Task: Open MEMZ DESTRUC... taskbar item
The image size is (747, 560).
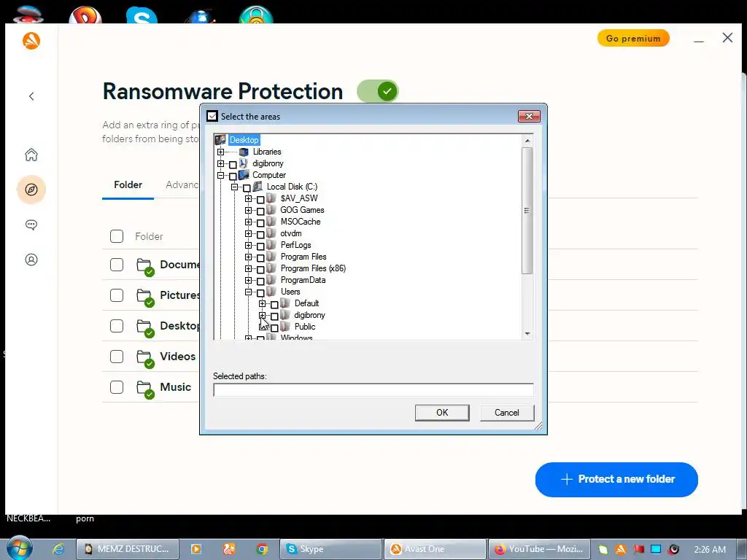Action: pos(127,549)
